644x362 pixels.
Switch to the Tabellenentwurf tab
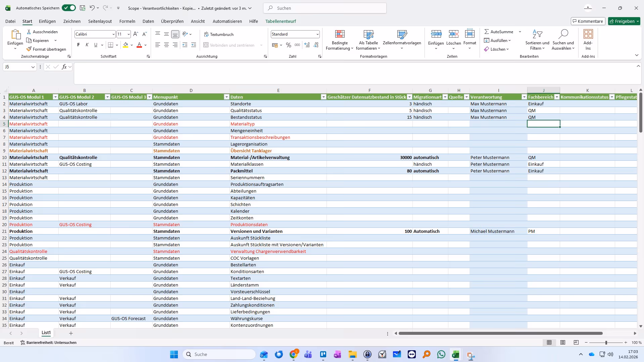(x=281, y=21)
